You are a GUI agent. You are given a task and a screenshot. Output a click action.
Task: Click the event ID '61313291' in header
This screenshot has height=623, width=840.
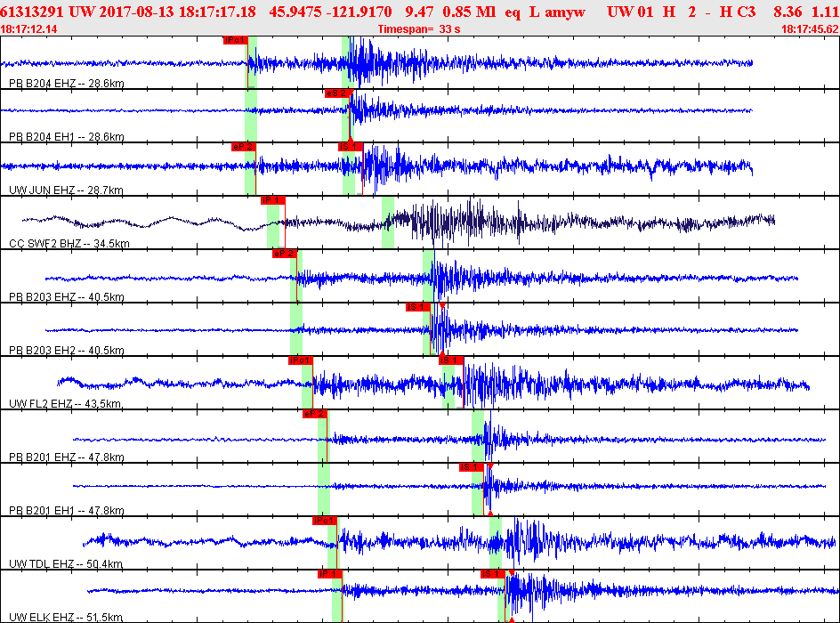pyautogui.click(x=31, y=12)
